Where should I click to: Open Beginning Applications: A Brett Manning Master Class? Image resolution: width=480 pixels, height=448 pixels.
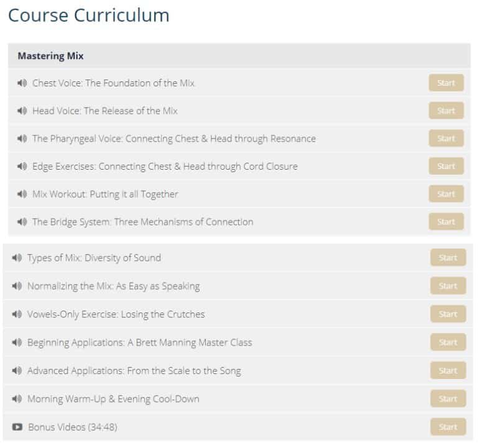[139, 343]
